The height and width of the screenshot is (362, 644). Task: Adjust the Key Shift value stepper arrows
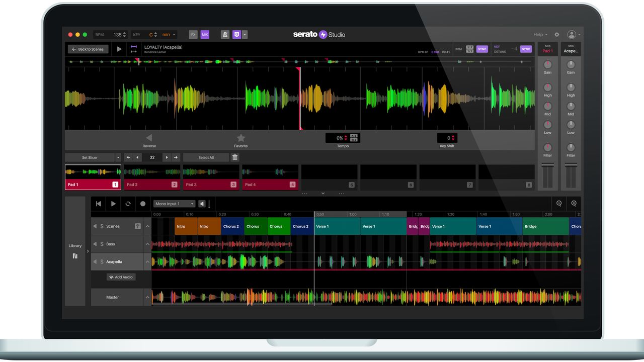coord(453,138)
